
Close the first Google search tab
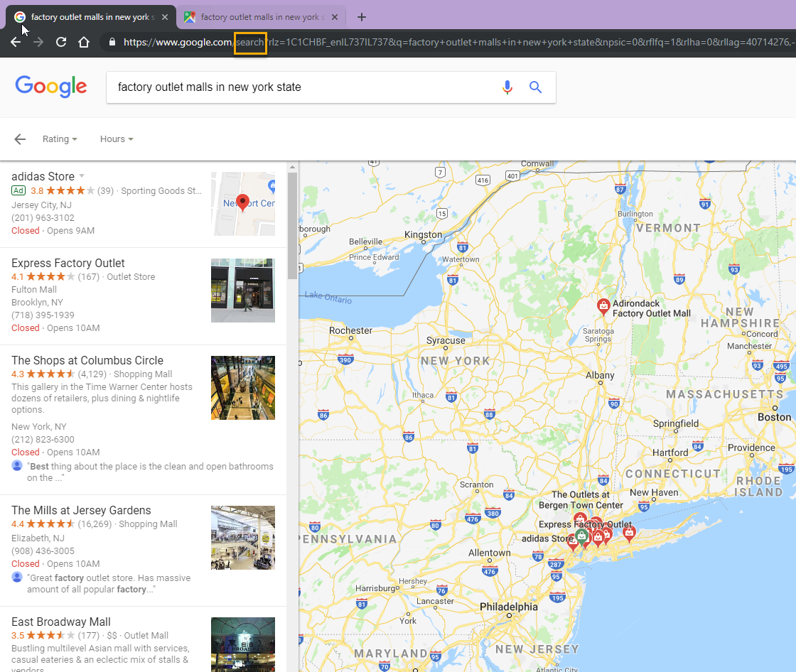(x=165, y=17)
